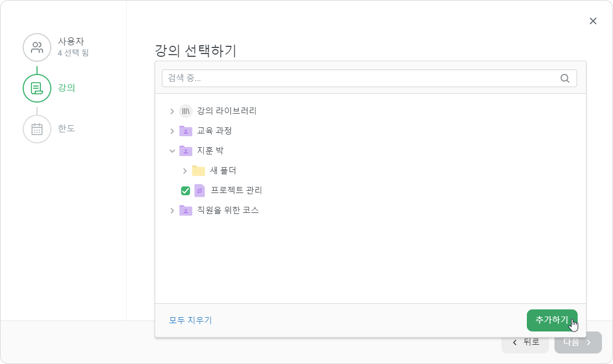Click the 추가하기 button

coord(552,320)
